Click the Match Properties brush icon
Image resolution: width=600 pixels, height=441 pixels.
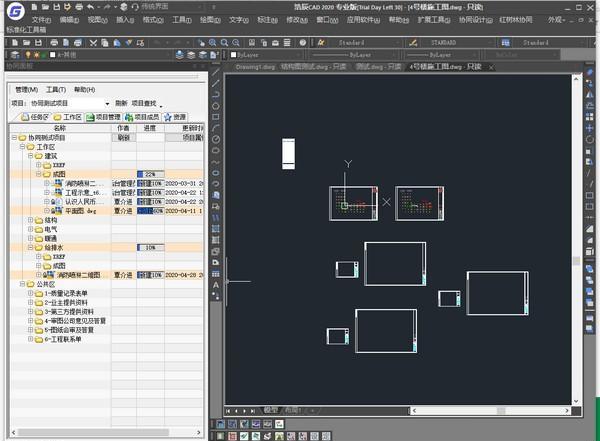[x=129, y=43]
